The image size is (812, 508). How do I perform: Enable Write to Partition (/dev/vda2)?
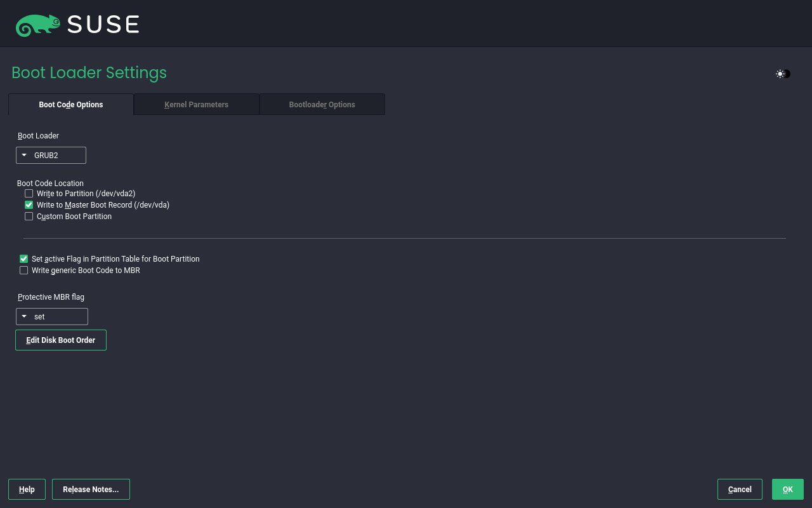point(29,194)
